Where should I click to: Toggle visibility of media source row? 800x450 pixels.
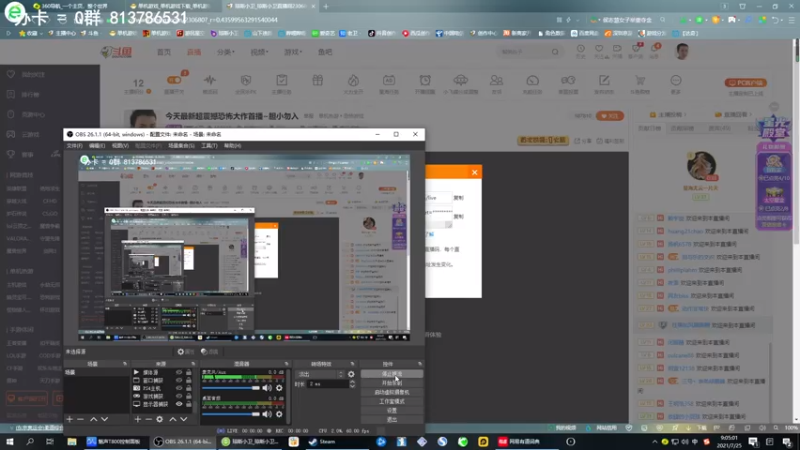click(179, 372)
